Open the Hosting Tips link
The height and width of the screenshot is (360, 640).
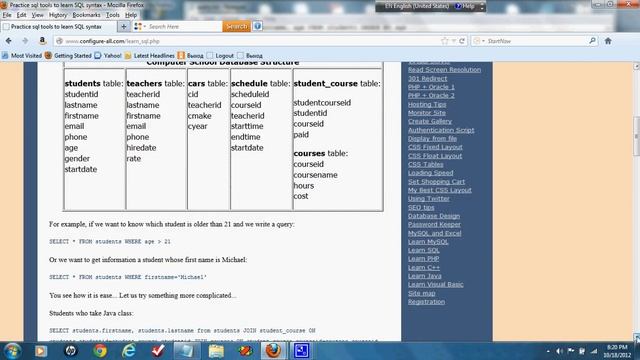(427, 104)
